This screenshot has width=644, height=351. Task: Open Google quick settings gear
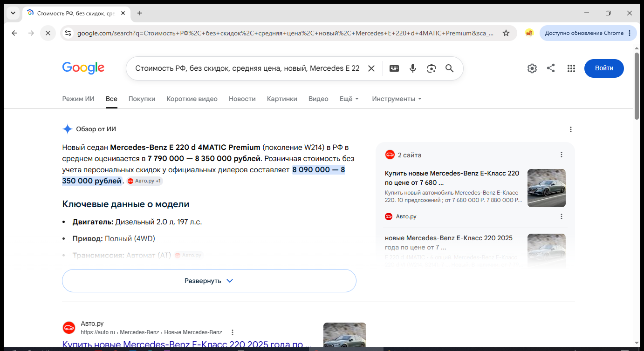(x=532, y=68)
